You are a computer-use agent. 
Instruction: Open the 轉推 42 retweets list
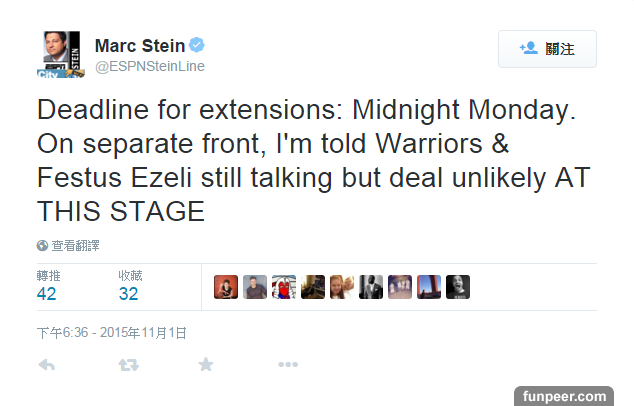tap(46, 285)
